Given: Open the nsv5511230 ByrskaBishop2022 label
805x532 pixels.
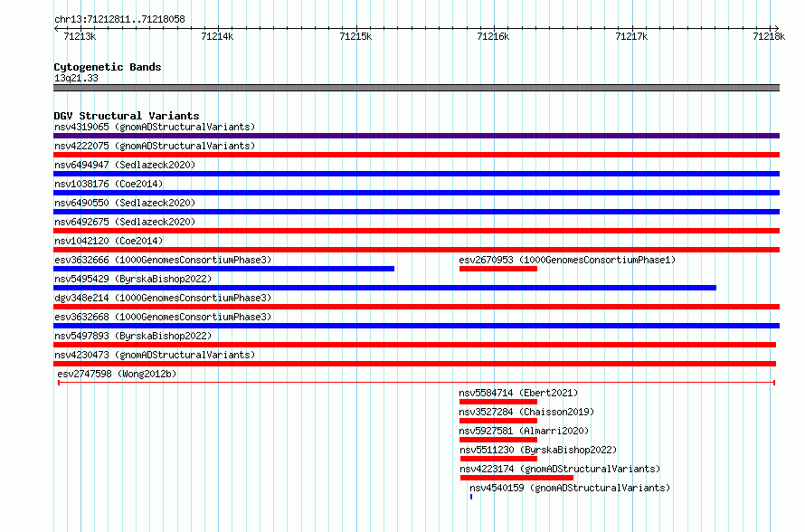Looking at the screenshot, I should tap(538, 450).
